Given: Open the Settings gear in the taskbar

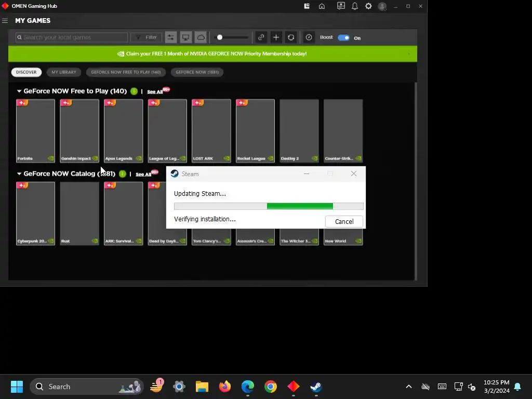Looking at the screenshot, I should point(179,387).
